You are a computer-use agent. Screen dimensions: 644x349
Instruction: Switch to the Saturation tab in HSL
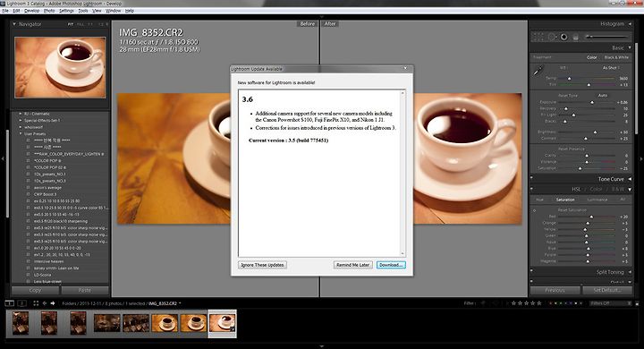(565, 200)
